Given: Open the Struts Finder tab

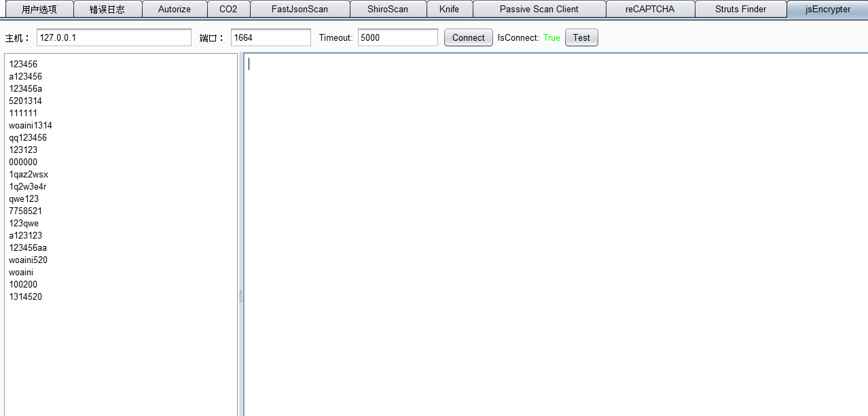Looking at the screenshot, I should tap(740, 9).
